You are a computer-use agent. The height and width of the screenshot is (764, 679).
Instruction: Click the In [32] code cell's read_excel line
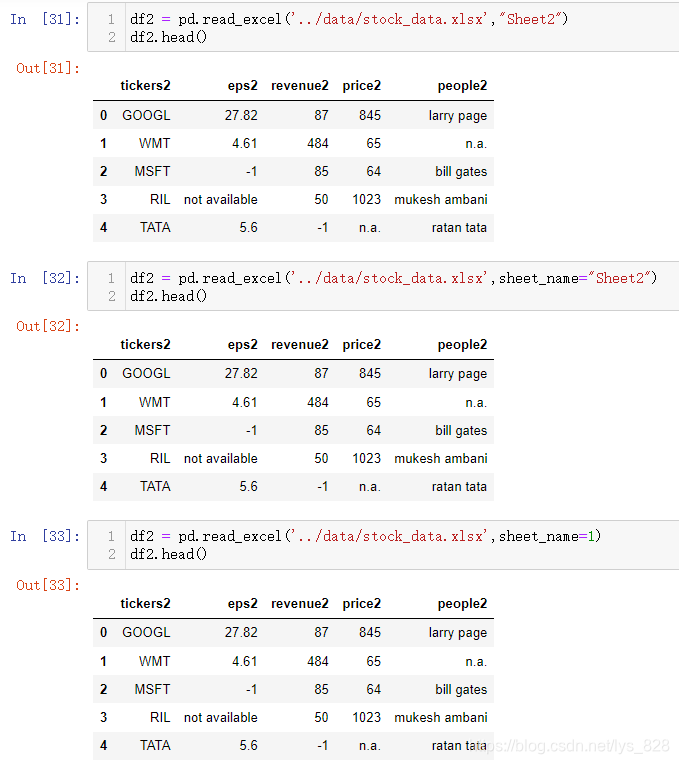click(x=394, y=278)
